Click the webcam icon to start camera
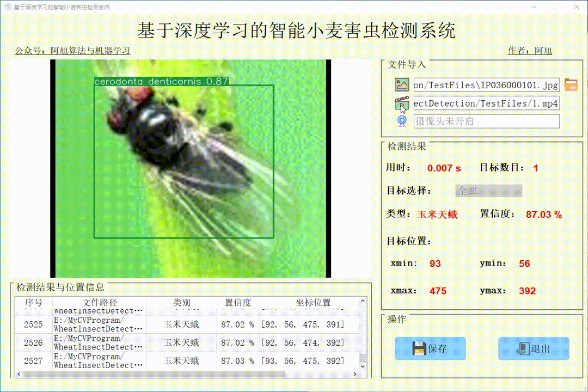This screenshot has height=392, width=588. click(401, 121)
